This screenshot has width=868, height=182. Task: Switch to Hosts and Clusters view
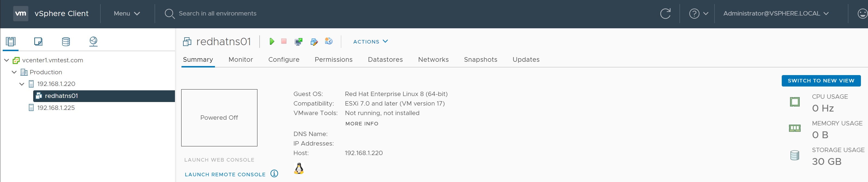pyautogui.click(x=11, y=41)
